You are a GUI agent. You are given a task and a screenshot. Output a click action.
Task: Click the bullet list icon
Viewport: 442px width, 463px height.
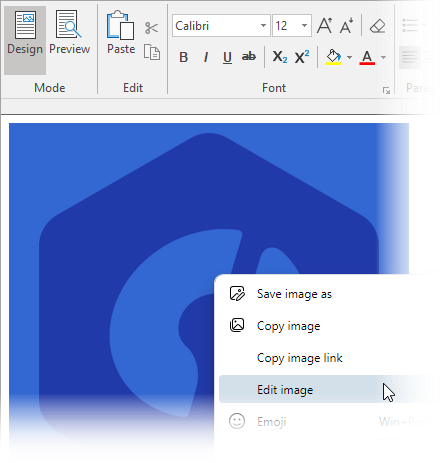click(410, 26)
